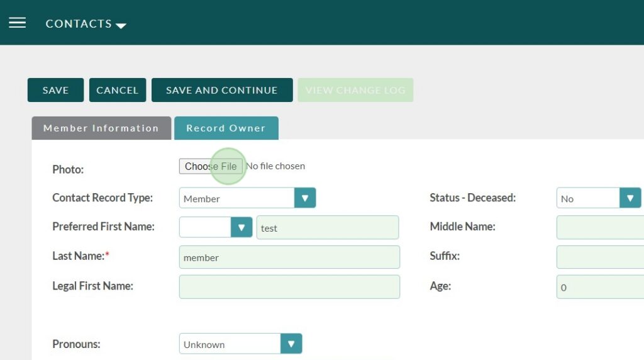Image resolution: width=644 pixels, height=360 pixels.
Task: Expand the Contacts module dropdown
Action: pyautogui.click(x=86, y=24)
